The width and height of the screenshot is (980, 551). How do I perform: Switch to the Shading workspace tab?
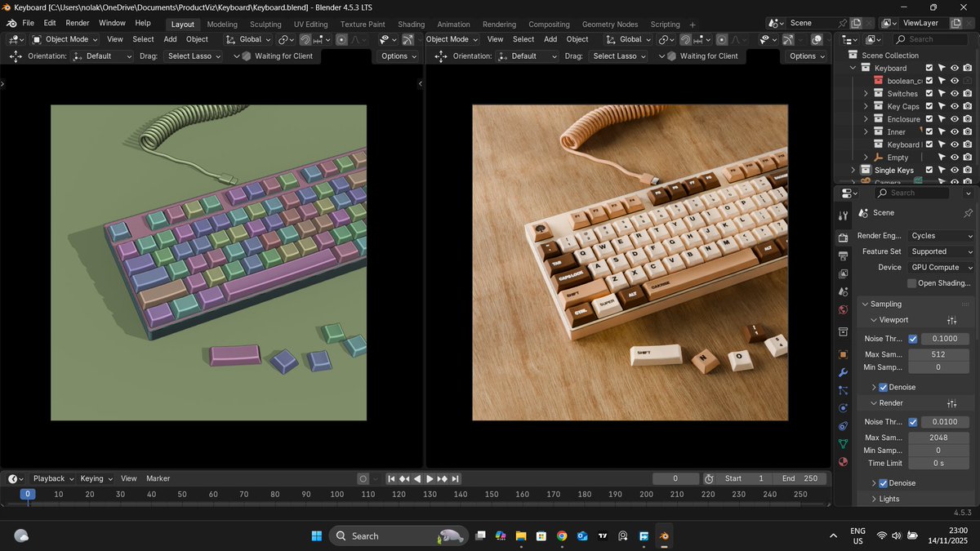411,24
